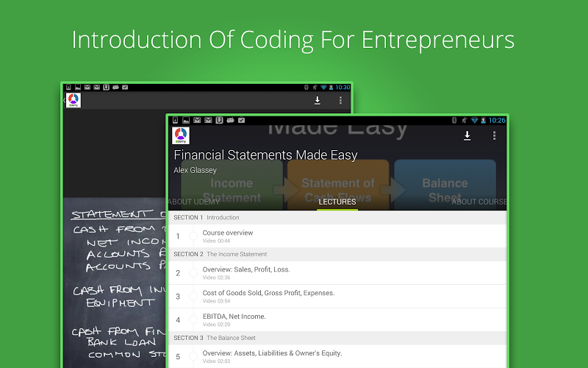Screen dimensions: 588x368
Task: Mark Cost of Goods Sold lecture circle complete
Action: pyautogui.click(x=193, y=297)
